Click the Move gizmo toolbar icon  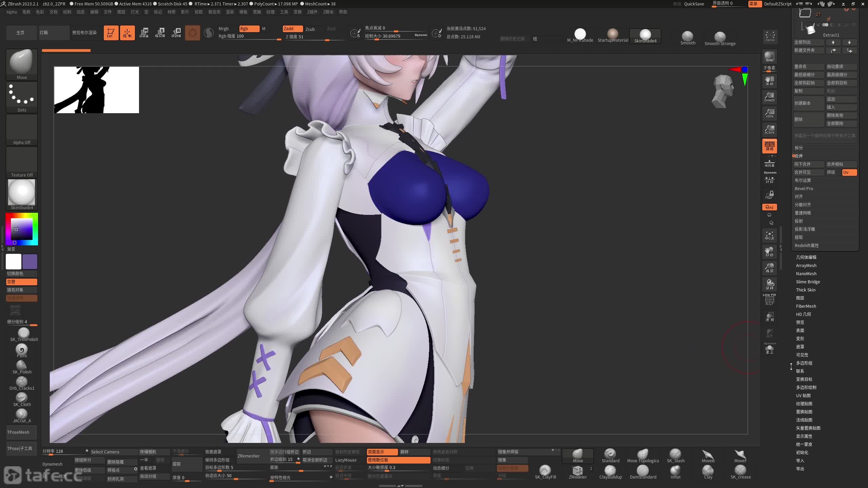144,33
